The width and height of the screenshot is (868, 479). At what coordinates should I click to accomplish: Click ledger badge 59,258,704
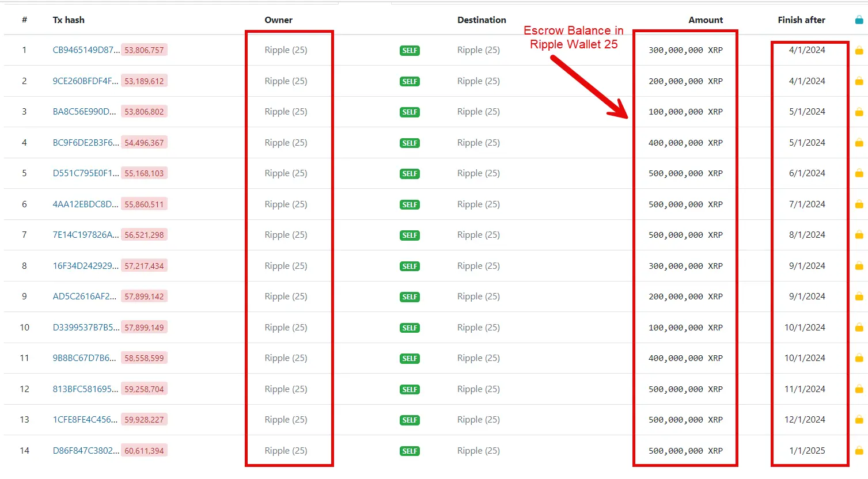[x=144, y=389]
